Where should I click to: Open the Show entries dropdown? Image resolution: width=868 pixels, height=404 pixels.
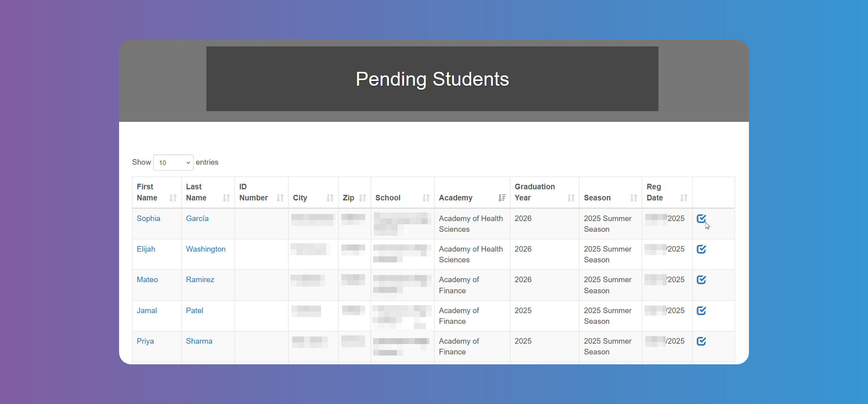point(173,162)
